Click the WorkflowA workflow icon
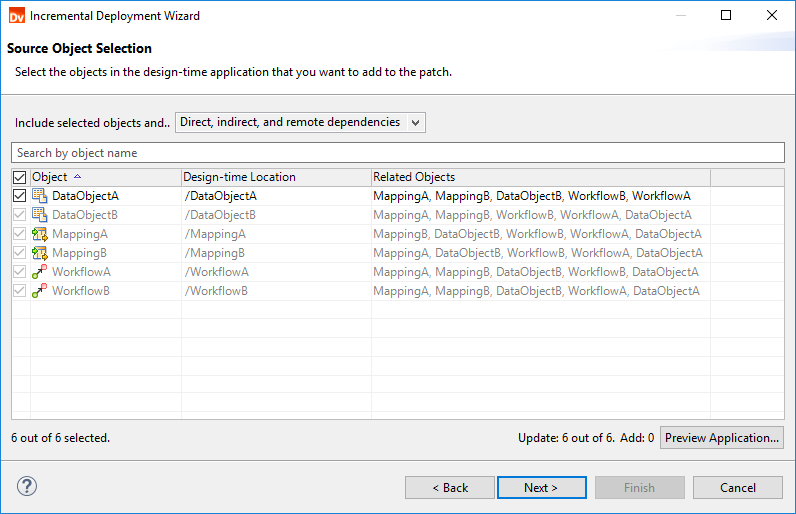The height and width of the screenshot is (514, 796). tap(40, 272)
